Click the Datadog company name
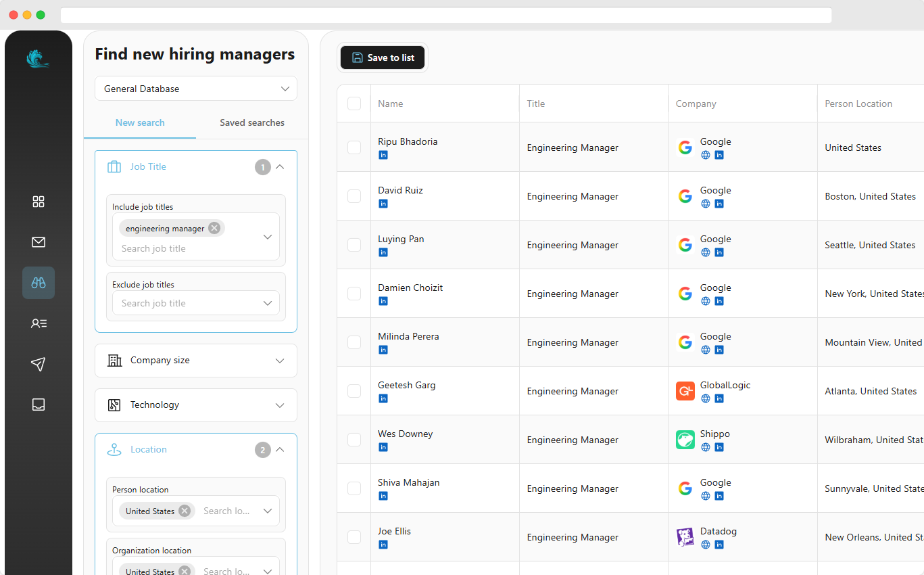This screenshot has width=924, height=575. coord(719,531)
